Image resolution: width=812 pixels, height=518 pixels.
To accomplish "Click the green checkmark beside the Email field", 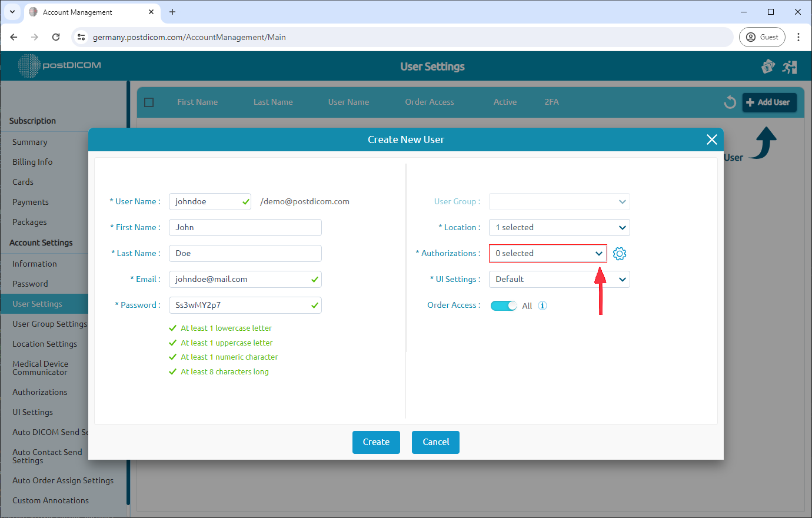I will point(315,279).
